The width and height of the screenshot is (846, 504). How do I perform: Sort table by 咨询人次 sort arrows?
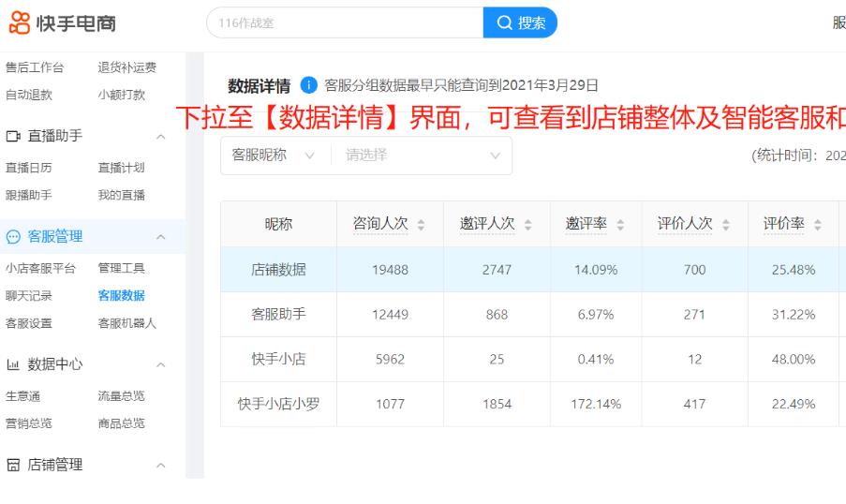[421, 225]
